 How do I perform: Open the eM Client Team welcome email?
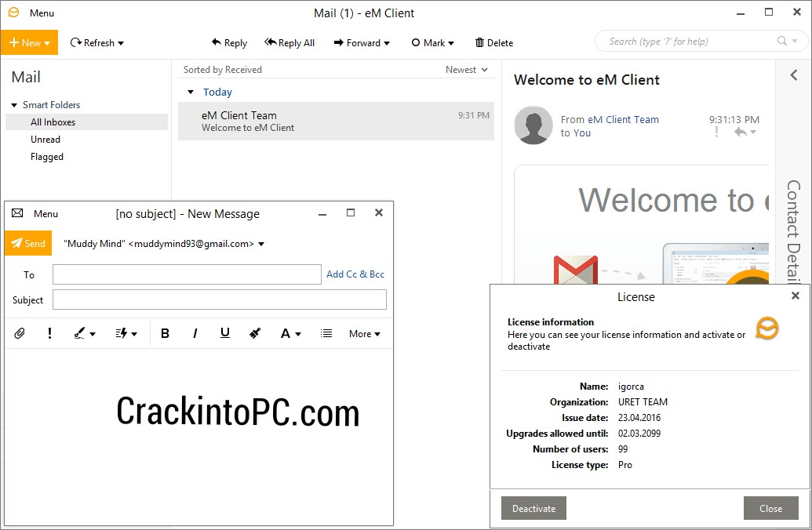(336, 121)
